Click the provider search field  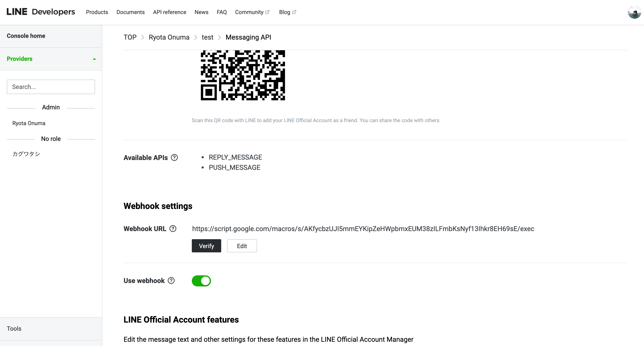(51, 87)
